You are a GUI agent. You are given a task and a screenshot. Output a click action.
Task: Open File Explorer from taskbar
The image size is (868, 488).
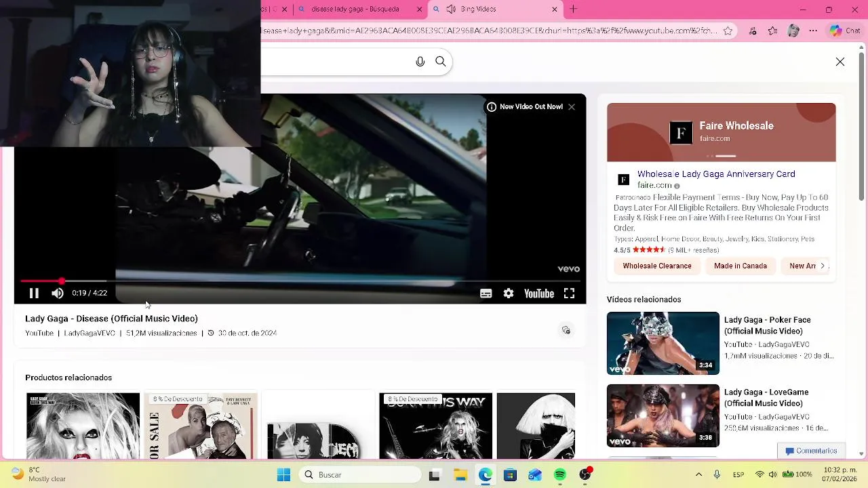(x=460, y=475)
